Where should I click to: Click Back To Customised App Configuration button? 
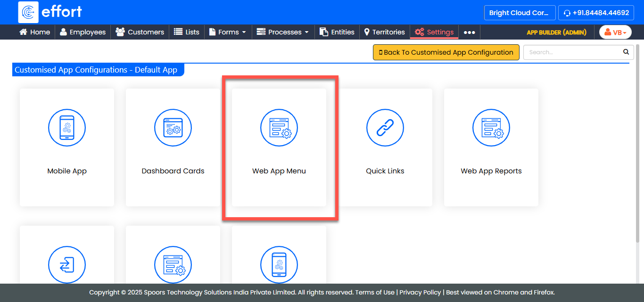[x=446, y=52]
